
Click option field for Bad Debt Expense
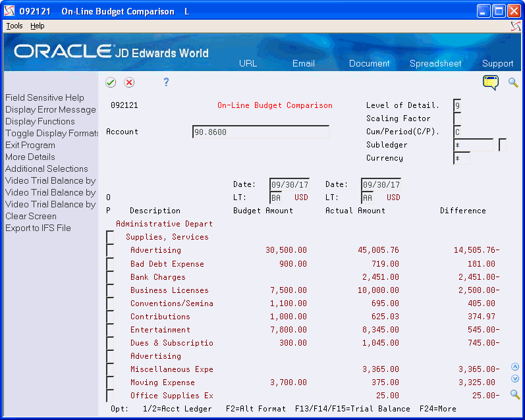[110, 264]
